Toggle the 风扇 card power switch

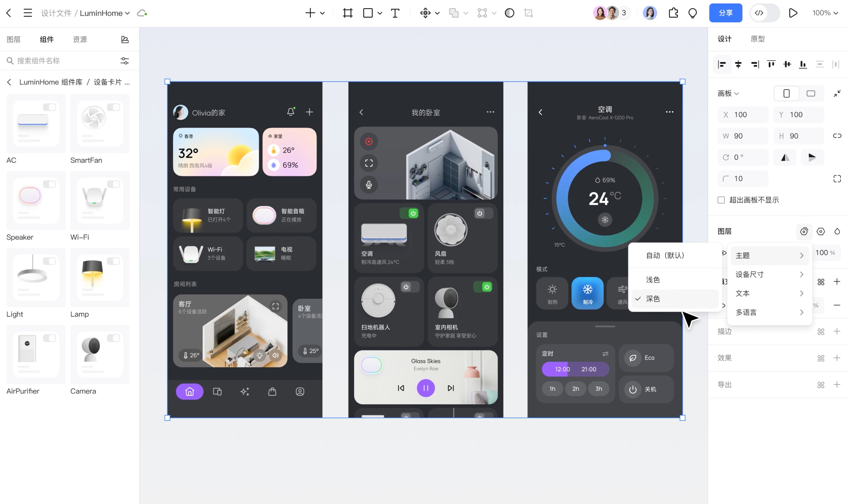(483, 213)
